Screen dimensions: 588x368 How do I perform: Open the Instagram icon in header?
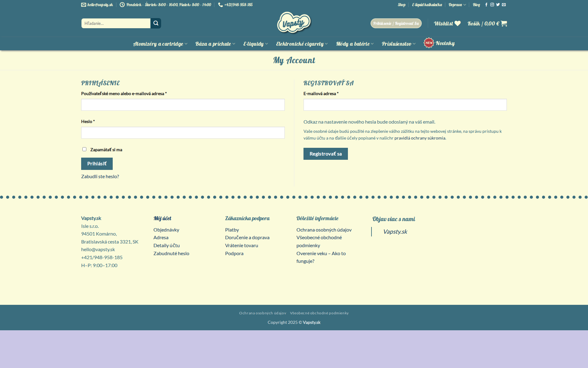click(x=492, y=5)
